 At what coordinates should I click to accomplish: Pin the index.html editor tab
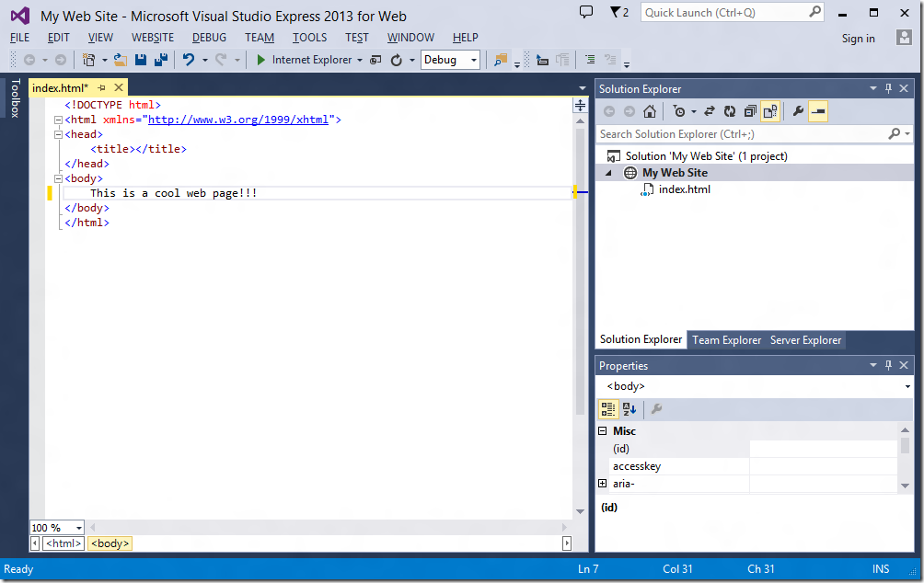101,87
